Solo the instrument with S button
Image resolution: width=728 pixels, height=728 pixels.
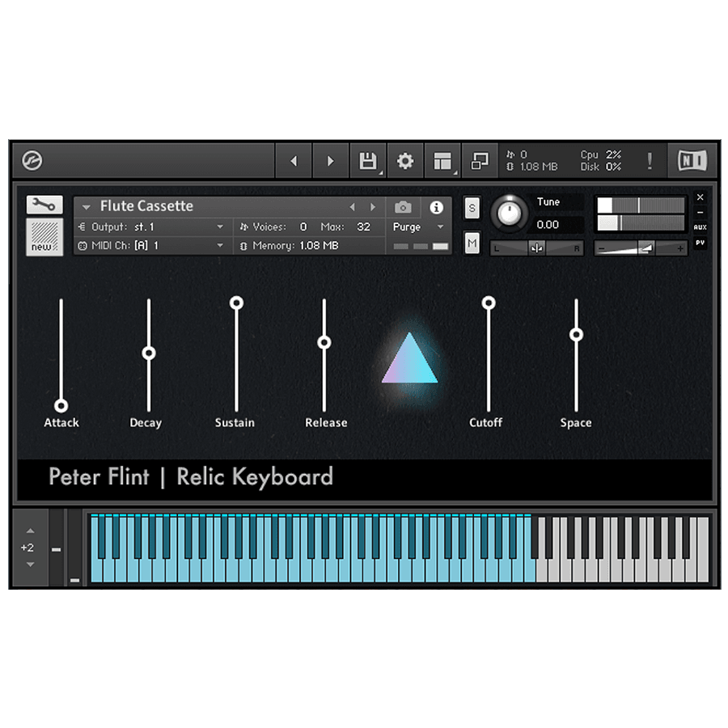coord(472,208)
